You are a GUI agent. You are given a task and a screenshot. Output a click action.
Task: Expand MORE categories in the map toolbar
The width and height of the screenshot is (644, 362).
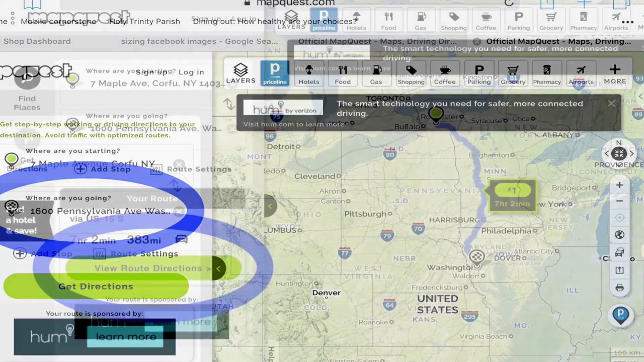pos(615,73)
